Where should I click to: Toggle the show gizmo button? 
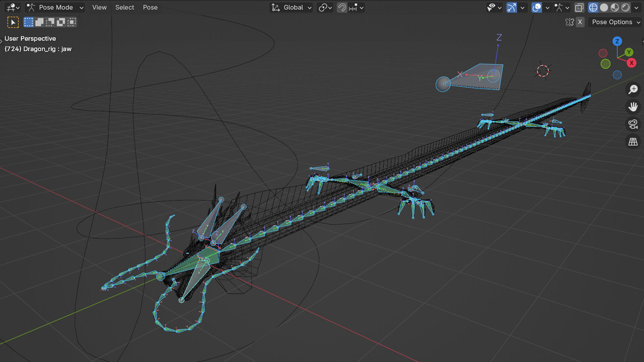tap(512, 7)
